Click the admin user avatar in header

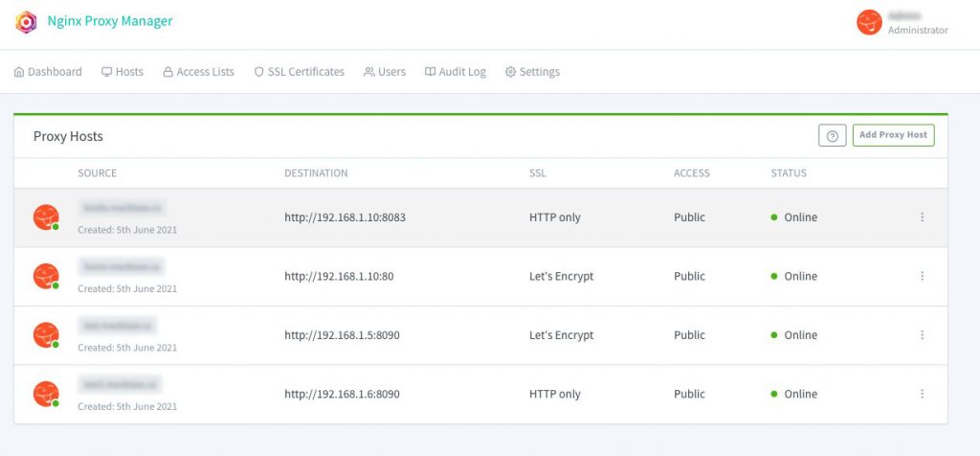tap(869, 23)
